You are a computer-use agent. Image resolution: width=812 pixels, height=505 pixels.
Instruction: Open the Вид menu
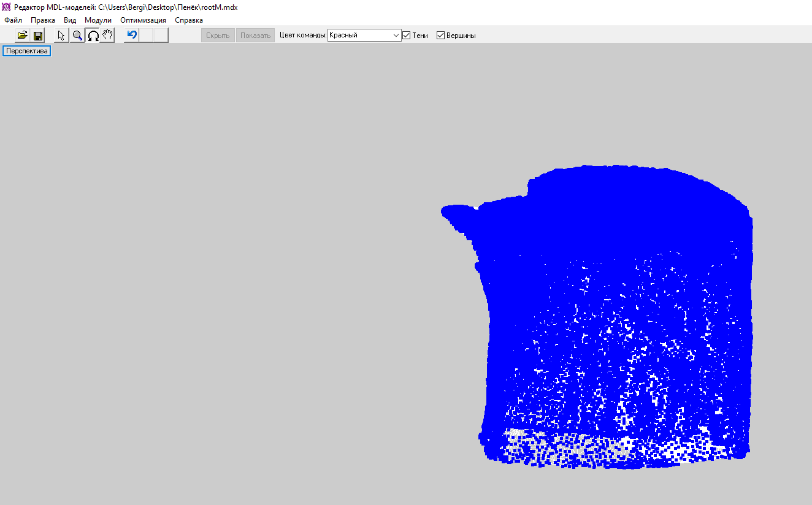point(70,20)
